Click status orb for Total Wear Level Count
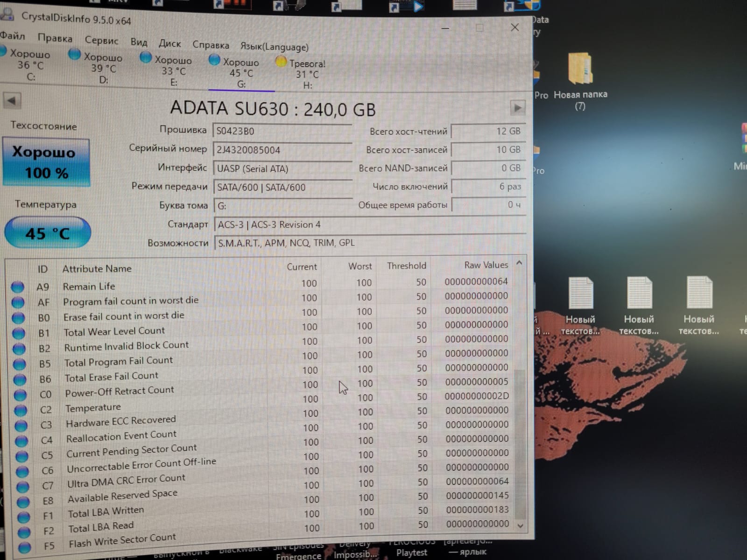This screenshot has height=560, width=747. (19, 333)
